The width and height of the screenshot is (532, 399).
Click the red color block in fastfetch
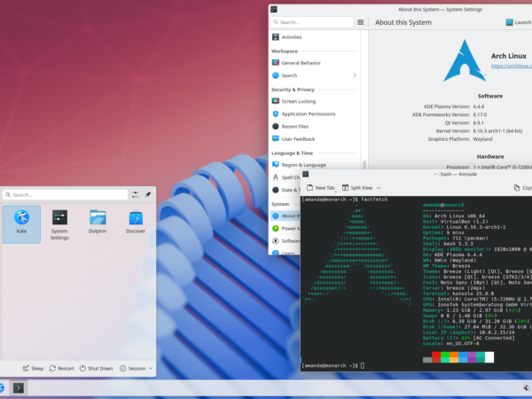tap(436, 355)
